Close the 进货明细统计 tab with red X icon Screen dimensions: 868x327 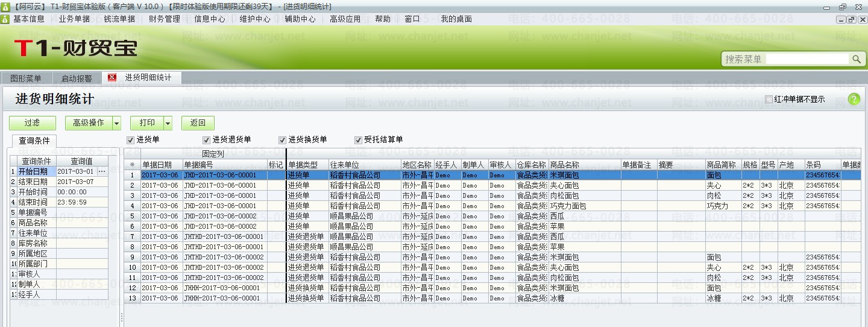coord(112,78)
